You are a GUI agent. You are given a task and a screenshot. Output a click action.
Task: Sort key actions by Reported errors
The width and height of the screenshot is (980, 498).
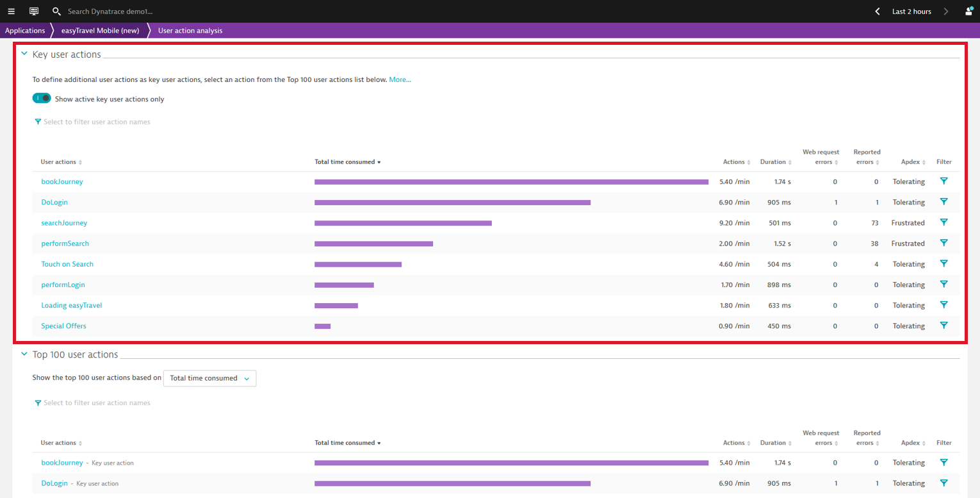coord(867,157)
